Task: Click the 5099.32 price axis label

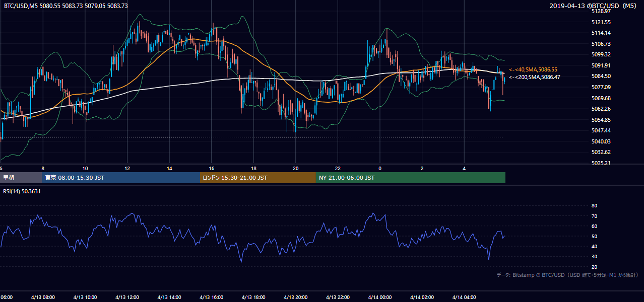Action: (x=602, y=54)
